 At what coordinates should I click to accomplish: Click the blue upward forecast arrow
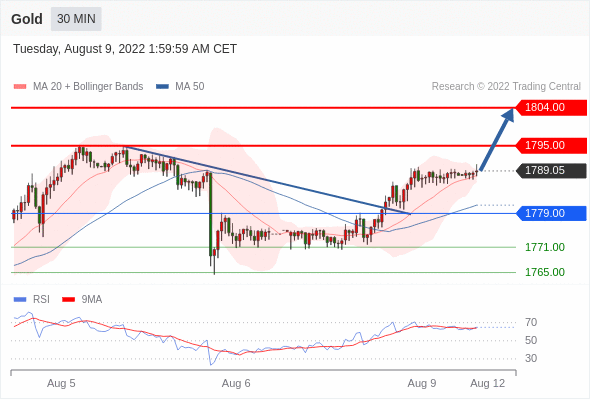point(497,140)
